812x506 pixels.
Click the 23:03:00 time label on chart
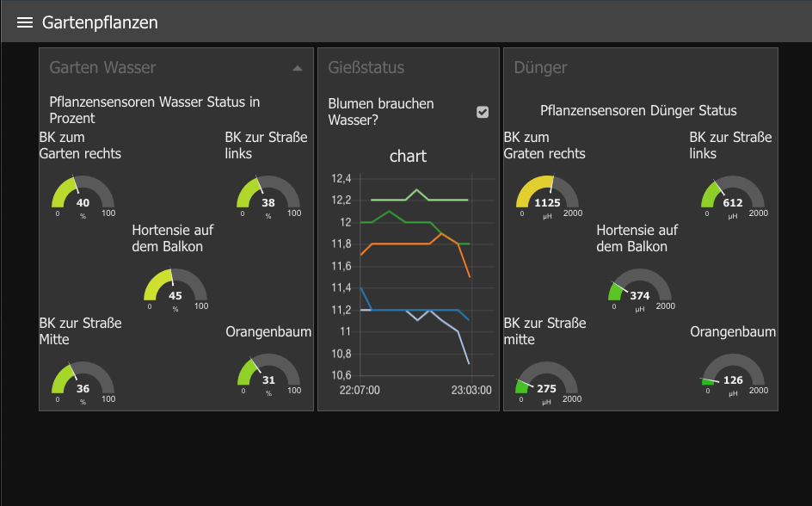471,390
